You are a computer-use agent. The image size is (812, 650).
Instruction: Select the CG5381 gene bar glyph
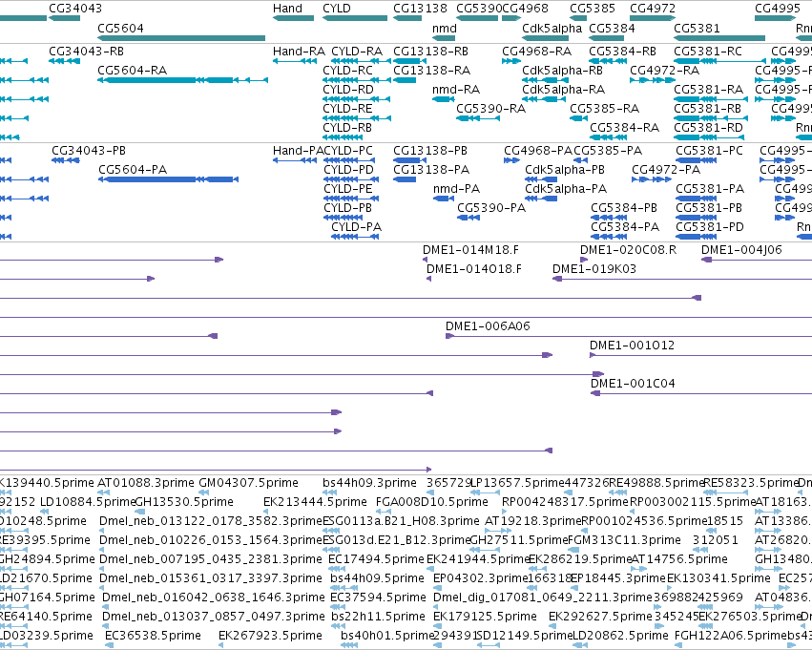[719, 38]
